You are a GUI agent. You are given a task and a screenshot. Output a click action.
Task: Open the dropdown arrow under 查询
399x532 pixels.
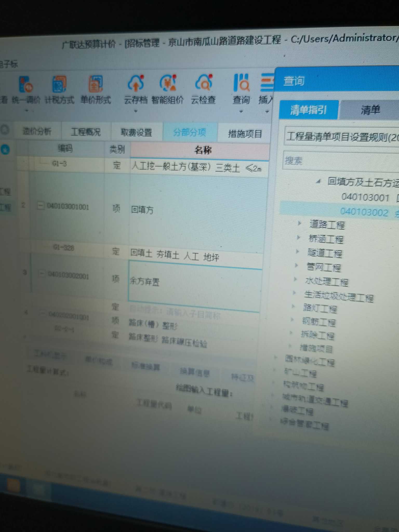[241, 112]
